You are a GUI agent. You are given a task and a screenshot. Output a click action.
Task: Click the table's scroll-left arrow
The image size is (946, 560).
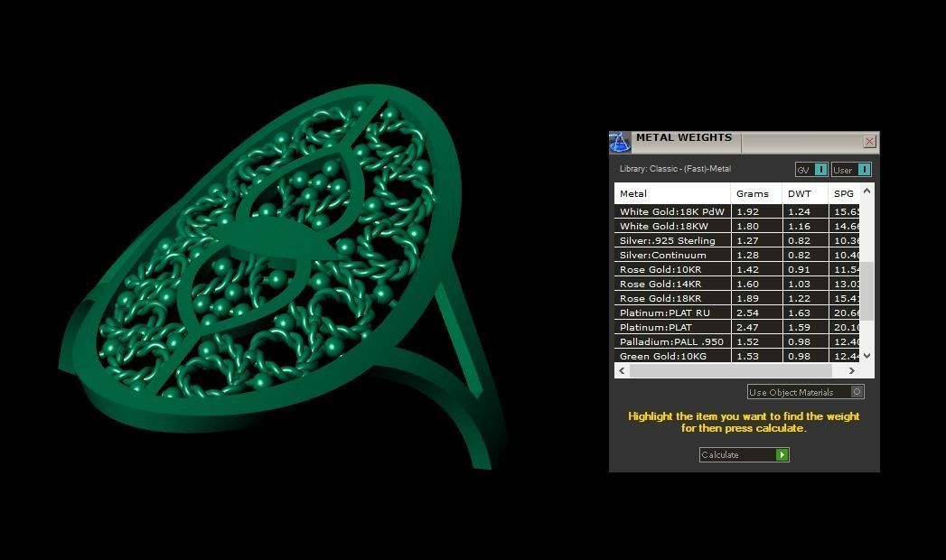(622, 370)
